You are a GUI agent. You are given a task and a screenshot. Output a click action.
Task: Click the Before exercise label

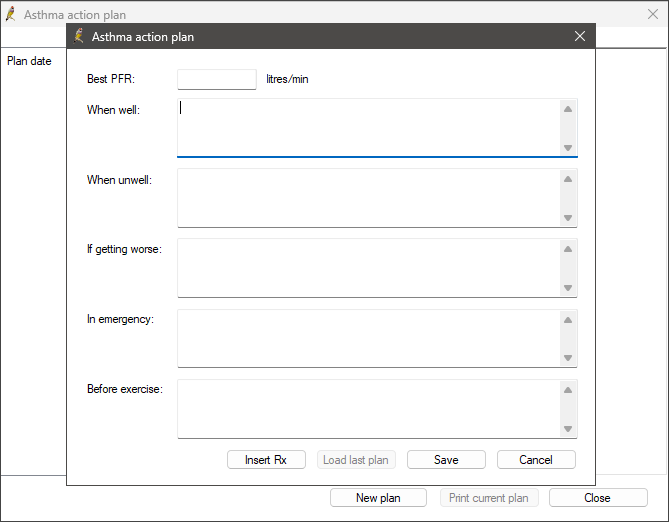(x=125, y=389)
